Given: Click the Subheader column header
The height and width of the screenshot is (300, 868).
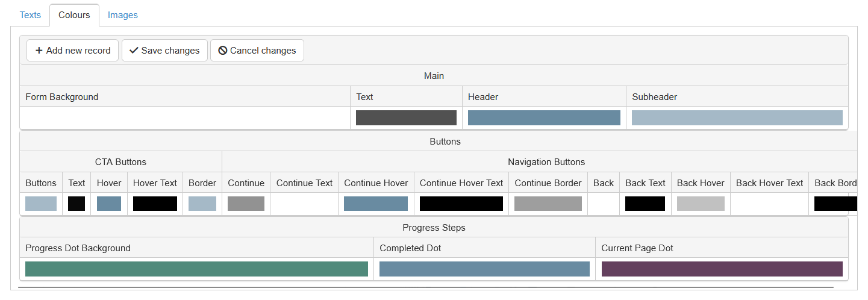Looking at the screenshot, I should click(x=737, y=96).
